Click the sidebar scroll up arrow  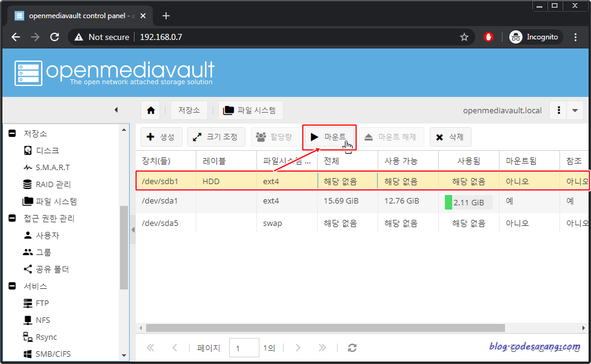[124, 130]
